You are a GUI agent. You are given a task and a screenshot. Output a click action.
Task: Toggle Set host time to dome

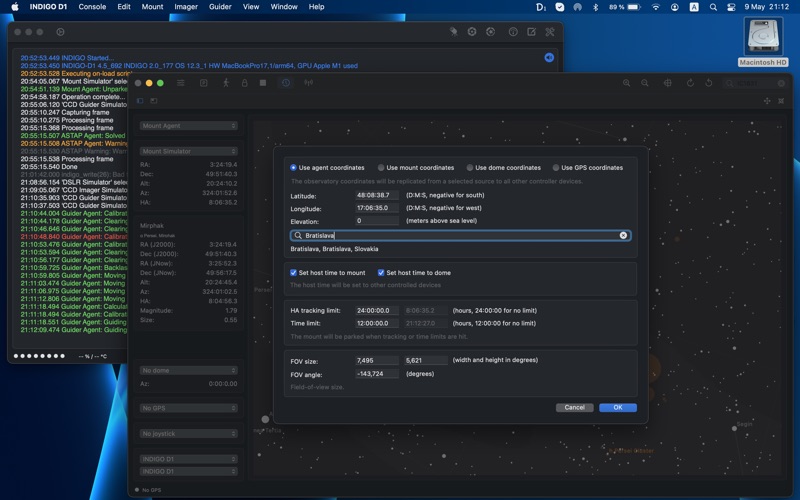coord(381,273)
